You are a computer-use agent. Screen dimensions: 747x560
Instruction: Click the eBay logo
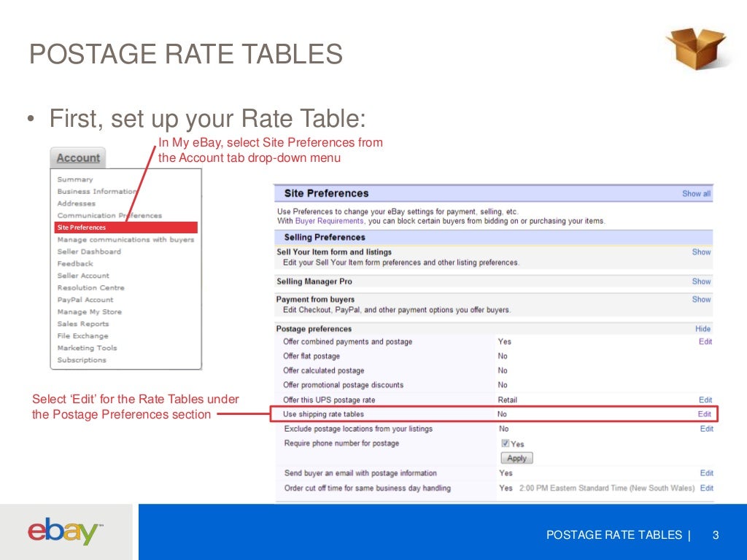tap(65, 531)
